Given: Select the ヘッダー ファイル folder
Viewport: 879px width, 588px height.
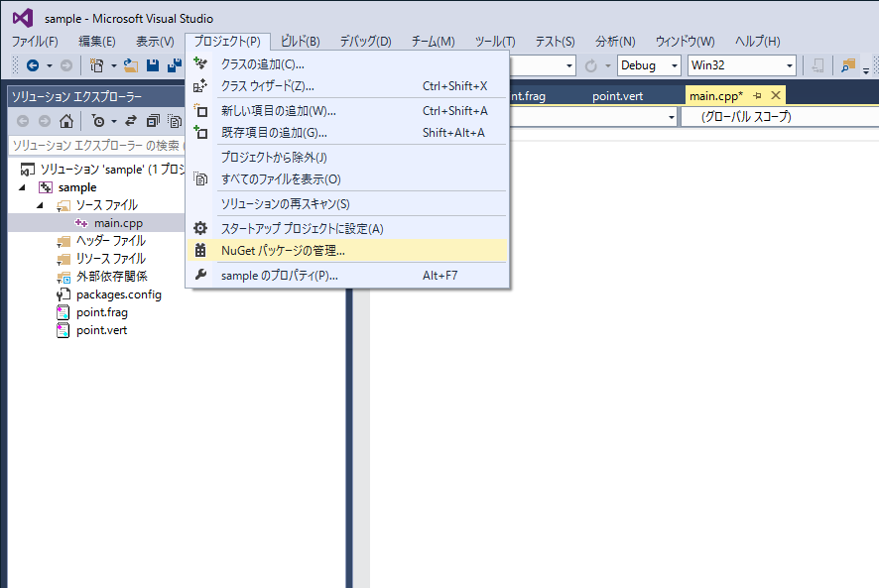Looking at the screenshot, I should coord(110,241).
